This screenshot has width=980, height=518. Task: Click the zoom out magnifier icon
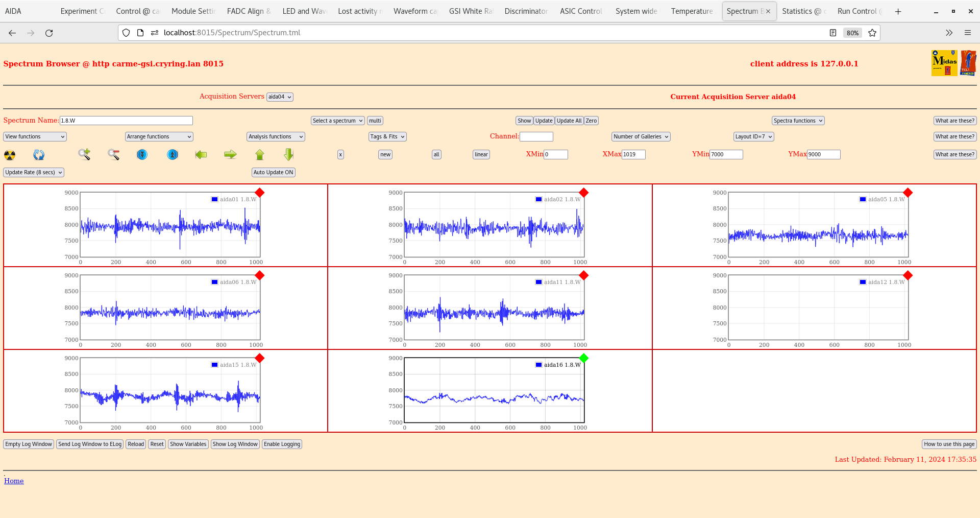113,154
